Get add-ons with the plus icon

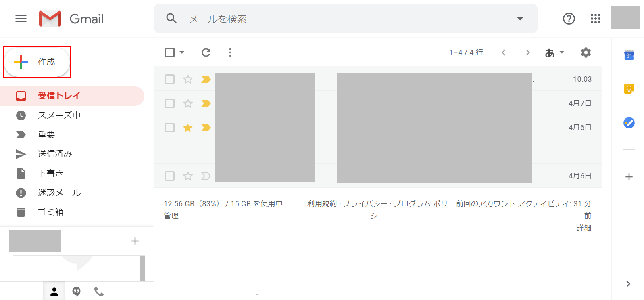coord(629,177)
